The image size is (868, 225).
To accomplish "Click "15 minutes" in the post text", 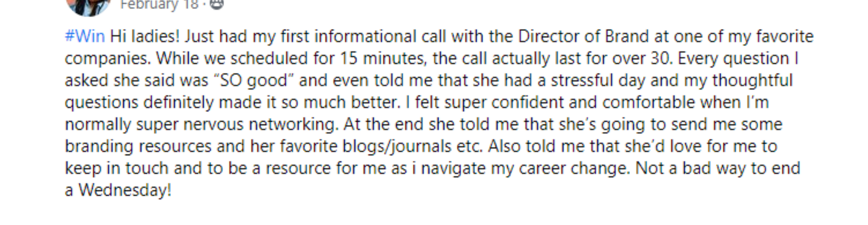I will pyautogui.click(x=383, y=58).
